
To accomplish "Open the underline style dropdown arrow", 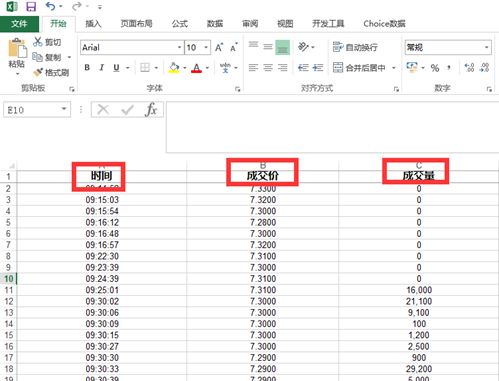I will click(x=127, y=68).
